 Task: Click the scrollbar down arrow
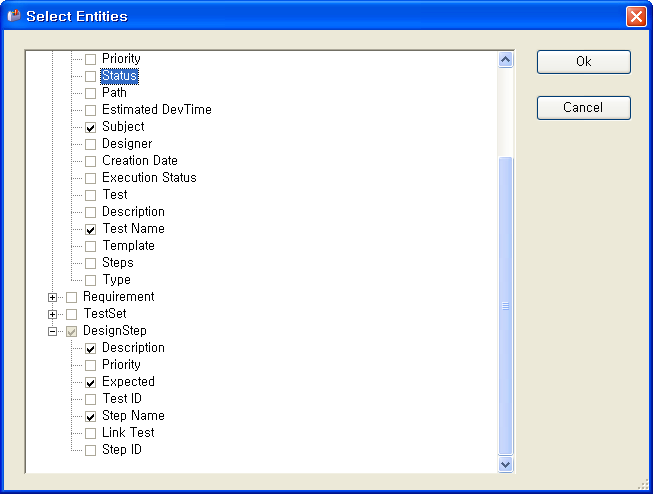[506, 464]
